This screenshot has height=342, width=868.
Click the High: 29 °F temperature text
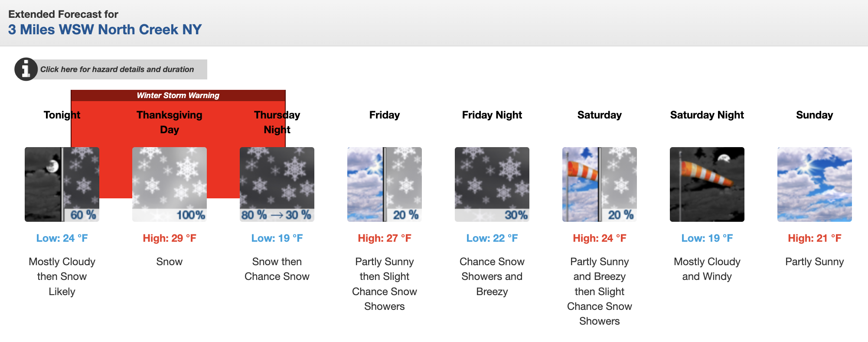(169, 238)
